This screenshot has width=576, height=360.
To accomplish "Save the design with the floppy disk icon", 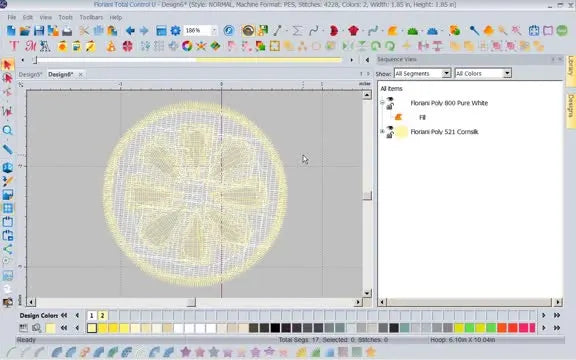I will (39, 31).
